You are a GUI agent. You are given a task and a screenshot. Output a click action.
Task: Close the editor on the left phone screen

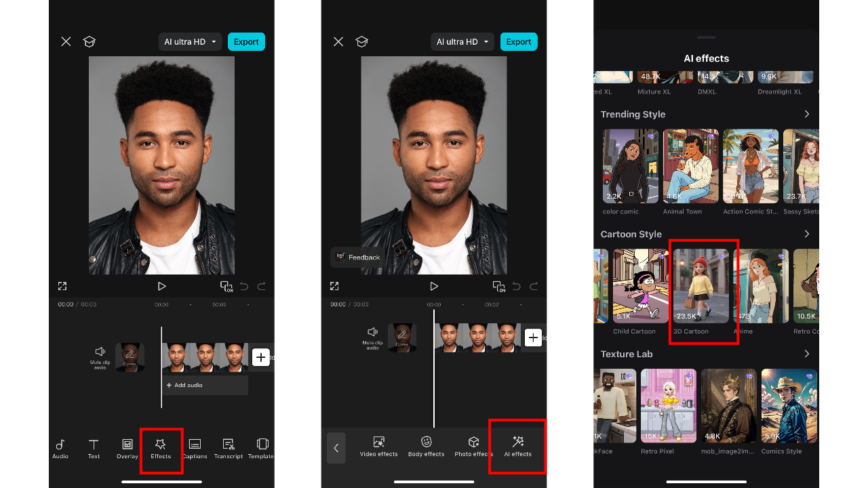(66, 41)
